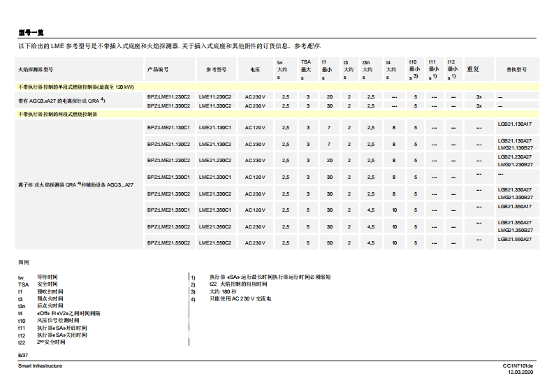
Task: Select reference model LME11.330C2
Action: coord(215,106)
